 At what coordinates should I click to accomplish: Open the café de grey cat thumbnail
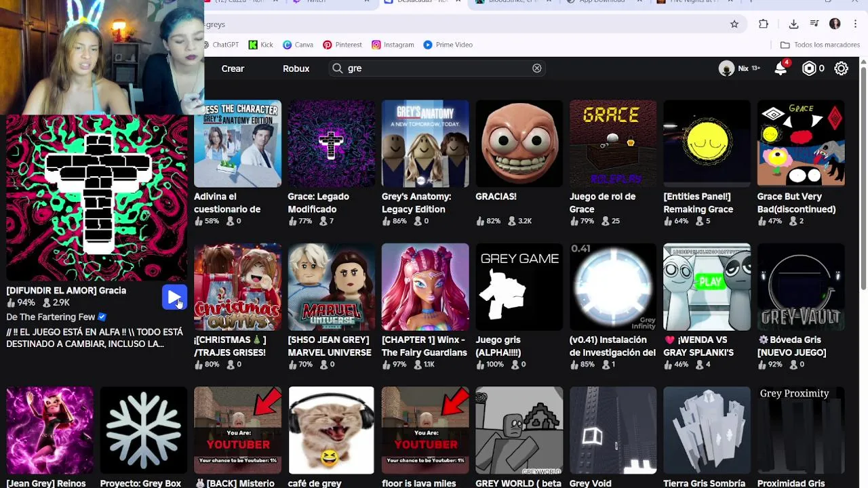click(x=331, y=430)
